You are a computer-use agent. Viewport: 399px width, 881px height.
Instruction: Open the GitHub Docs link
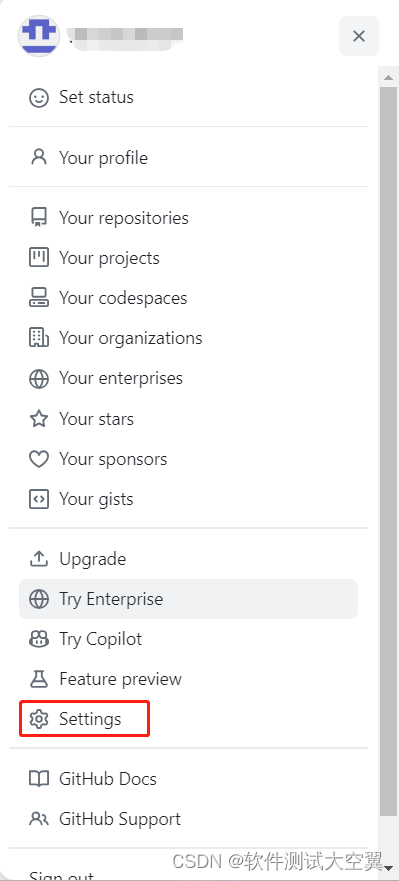pos(188,779)
